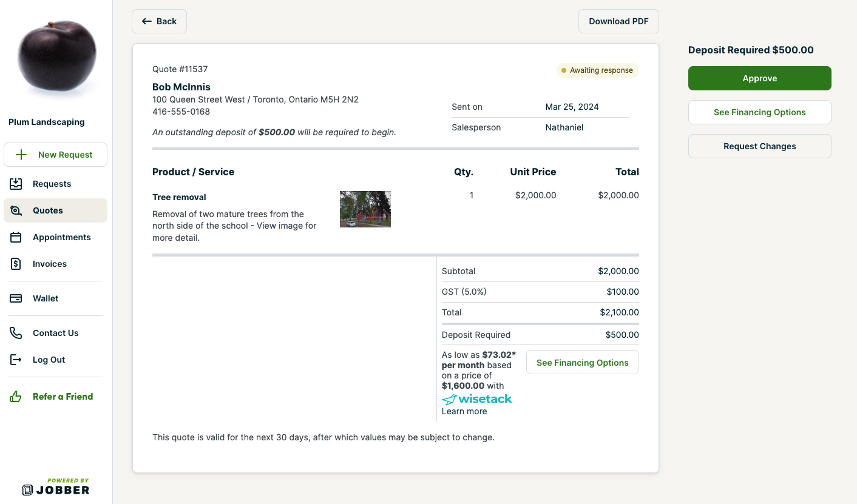Click the Contact Us phone icon
This screenshot has width=857, height=504.
16,333
